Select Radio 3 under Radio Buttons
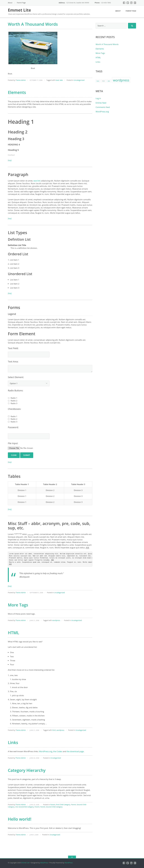 pos(9,403)
